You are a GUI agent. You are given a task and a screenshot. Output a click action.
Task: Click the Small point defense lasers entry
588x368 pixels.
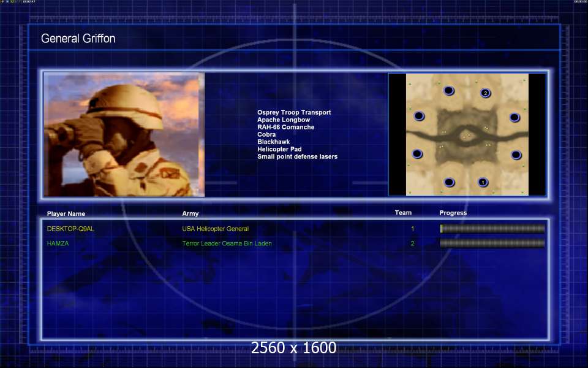(298, 156)
